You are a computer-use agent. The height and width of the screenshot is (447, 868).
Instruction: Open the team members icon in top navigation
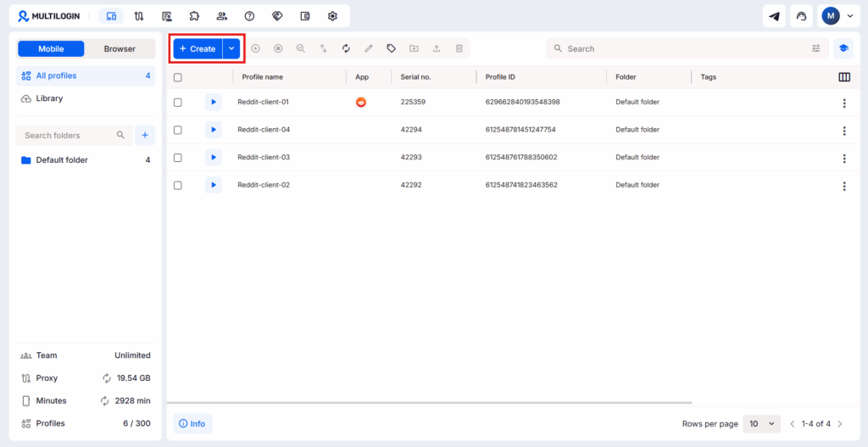click(222, 16)
